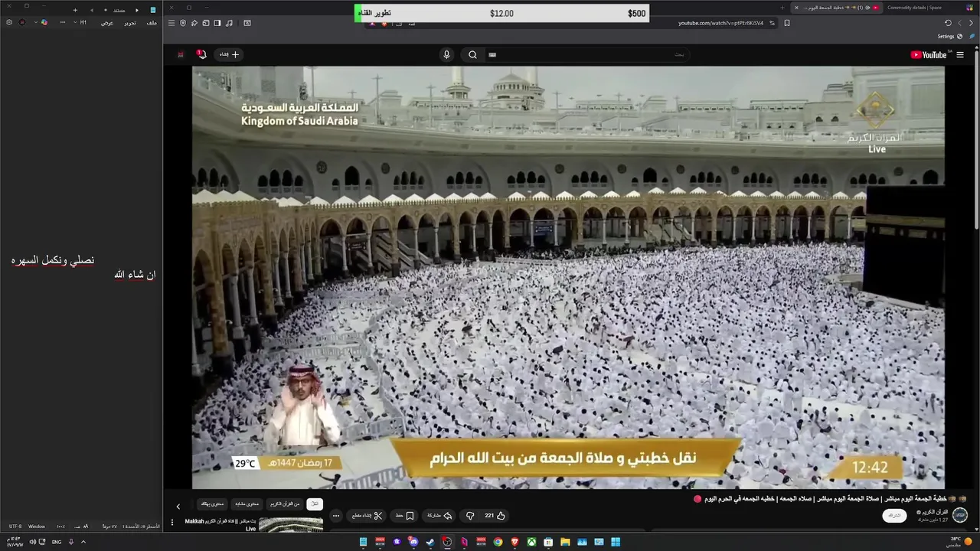This screenshot has width=980, height=551.
Task: Open notepad settings gear
Action: (x=9, y=22)
